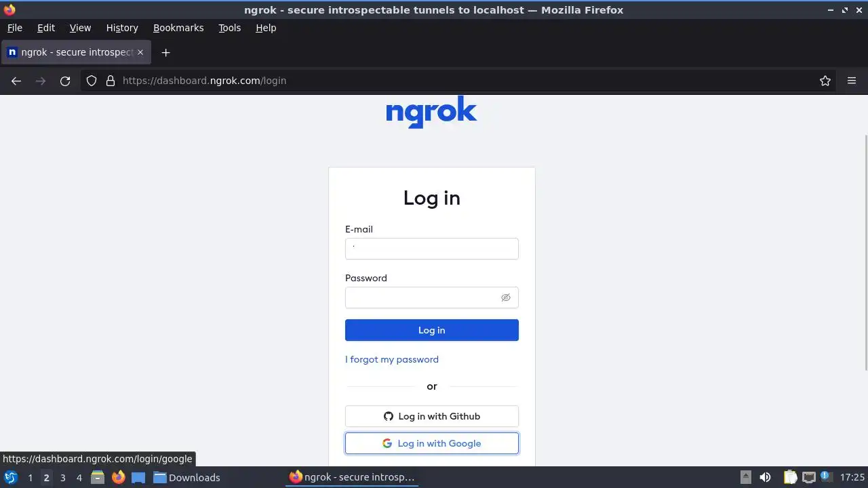Image resolution: width=868 pixels, height=488 pixels.
Task: Click the show desktop taskbar icon
Action: point(138,477)
